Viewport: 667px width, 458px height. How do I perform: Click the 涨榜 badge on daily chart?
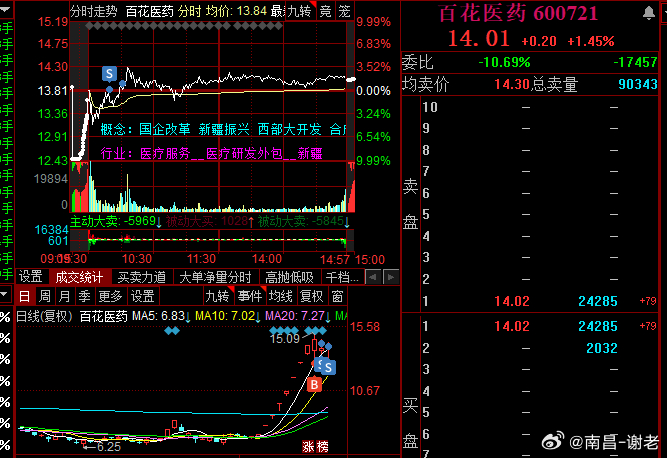click(x=315, y=447)
